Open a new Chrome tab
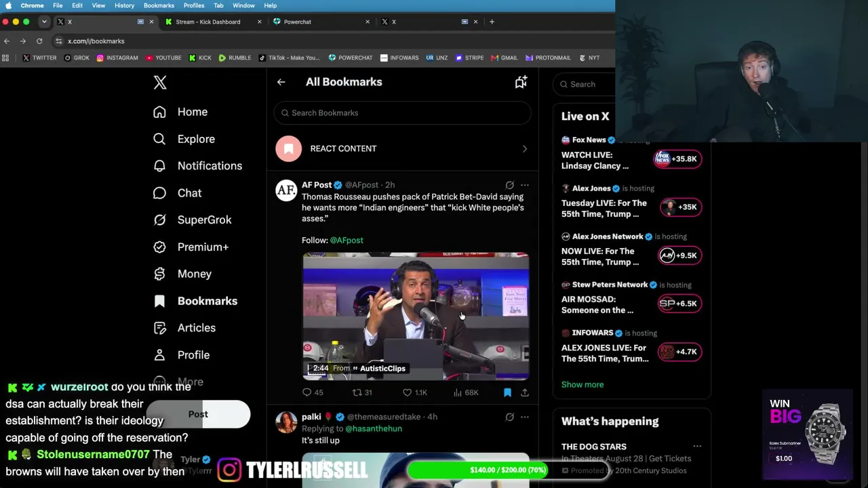The image size is (868, 488). pyautogui.click(x=492, y=22)
